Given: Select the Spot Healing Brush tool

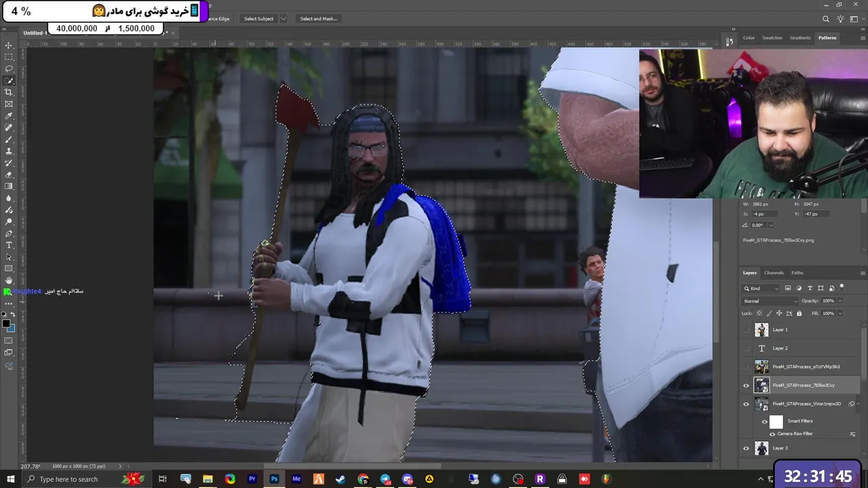Looking at the screenshot, I should (9, 127).
